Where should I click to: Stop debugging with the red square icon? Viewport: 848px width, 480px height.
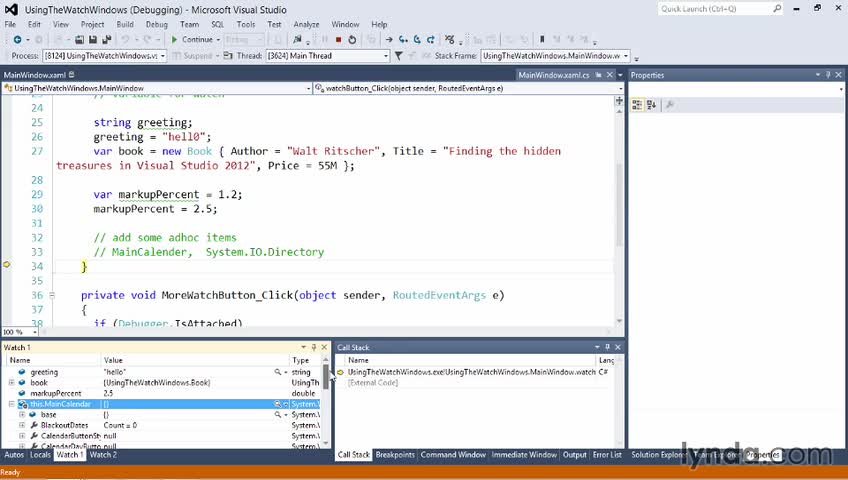(x=339, y=39)
